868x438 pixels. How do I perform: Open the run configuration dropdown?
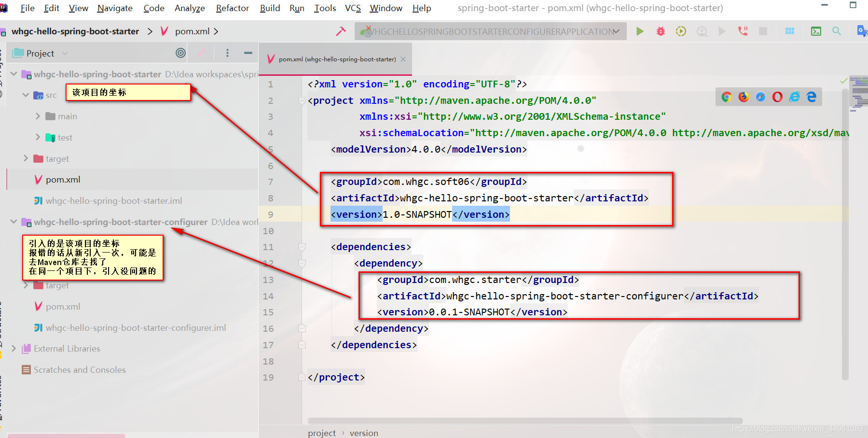[x=491, y=31]
